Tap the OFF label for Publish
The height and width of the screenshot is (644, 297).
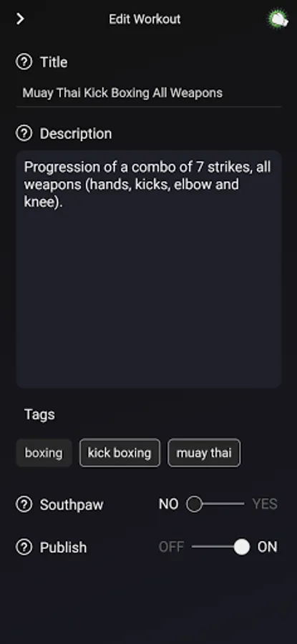pyautogui.click(x=171, y=547)
